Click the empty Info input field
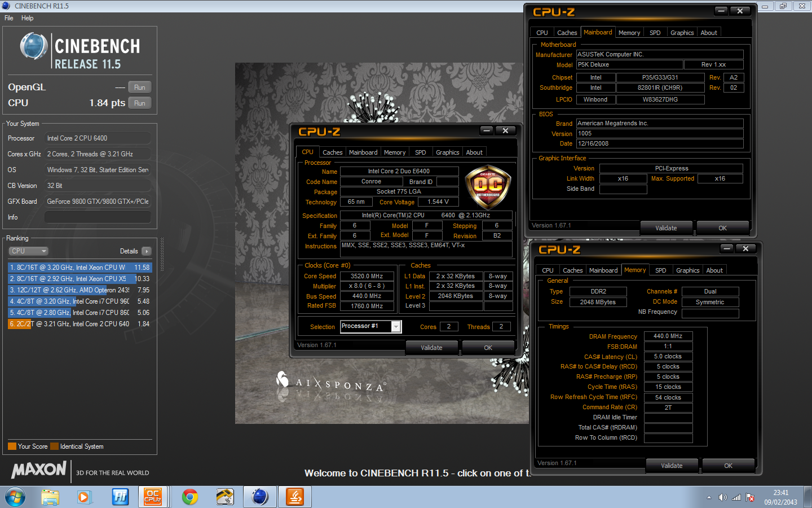Viewport: 812px width, 508px height. tap(98, 217)
